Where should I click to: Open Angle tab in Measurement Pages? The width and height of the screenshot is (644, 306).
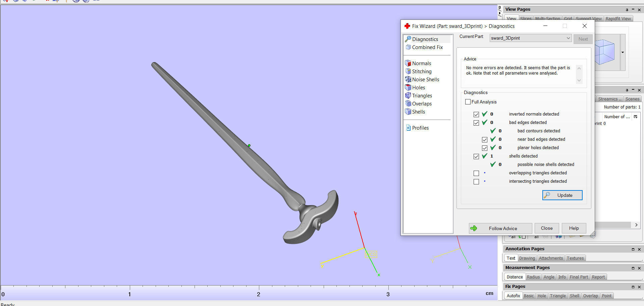point(549,277)
